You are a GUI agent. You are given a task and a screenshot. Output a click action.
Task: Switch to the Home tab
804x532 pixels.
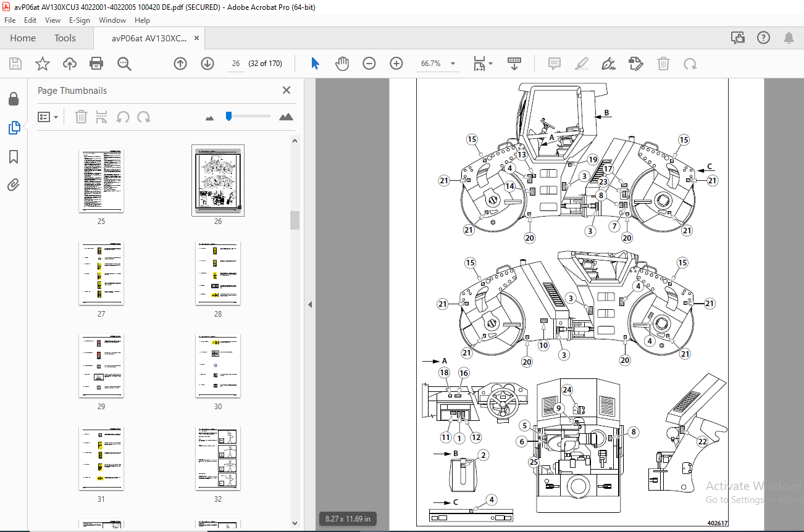pos(23,38)
